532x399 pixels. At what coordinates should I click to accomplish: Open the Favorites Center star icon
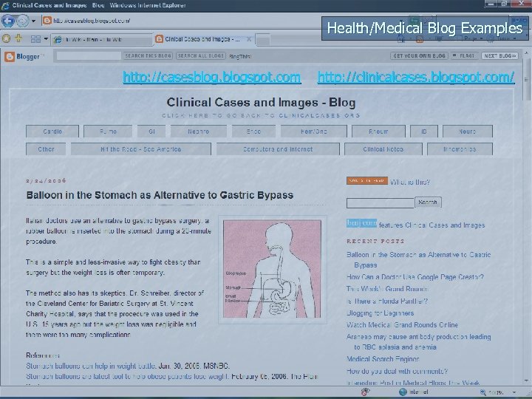(x=6, y=38)
